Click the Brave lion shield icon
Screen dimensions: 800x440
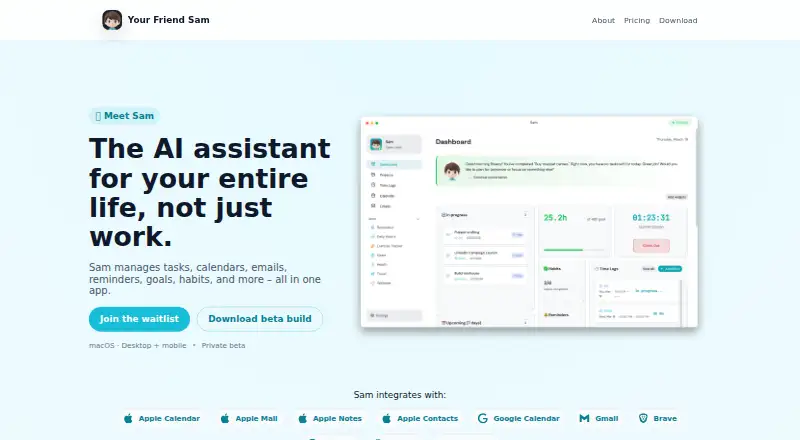(643, 419)
